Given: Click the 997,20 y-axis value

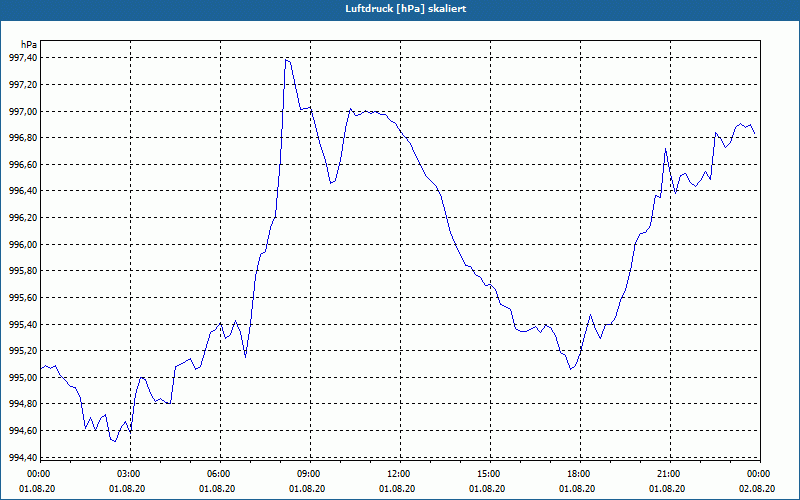Looking at the screenshot, I should pos(23,84).
